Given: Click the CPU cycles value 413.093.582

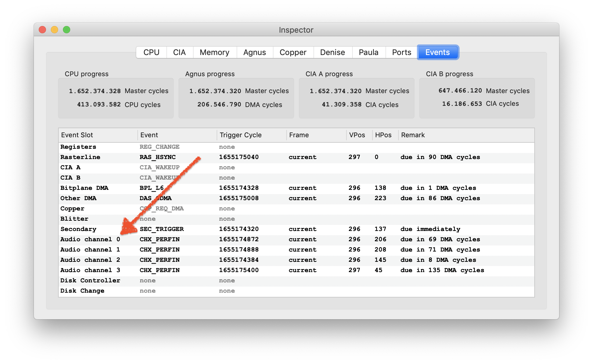Looking at the screenshot, I should click(99, 105).
